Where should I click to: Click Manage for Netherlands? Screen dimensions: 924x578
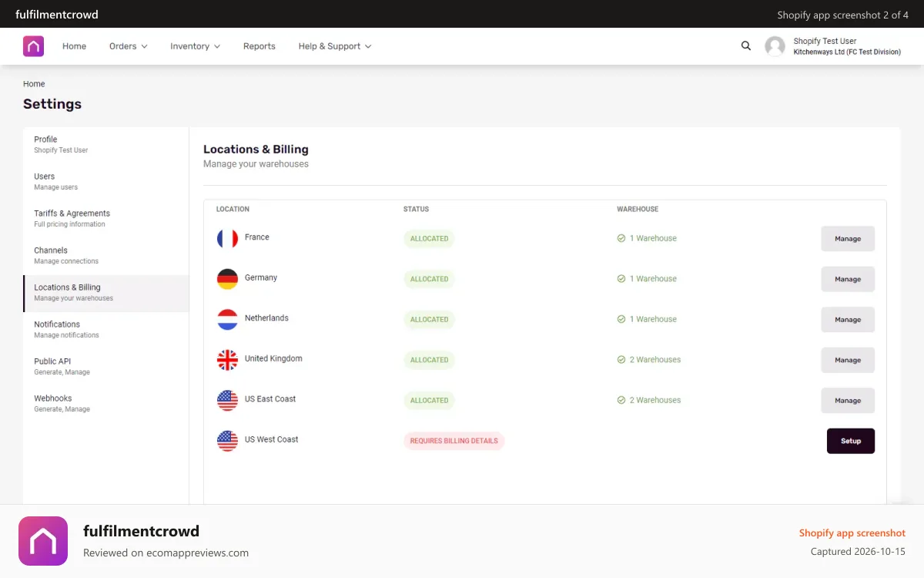(848, 320)
